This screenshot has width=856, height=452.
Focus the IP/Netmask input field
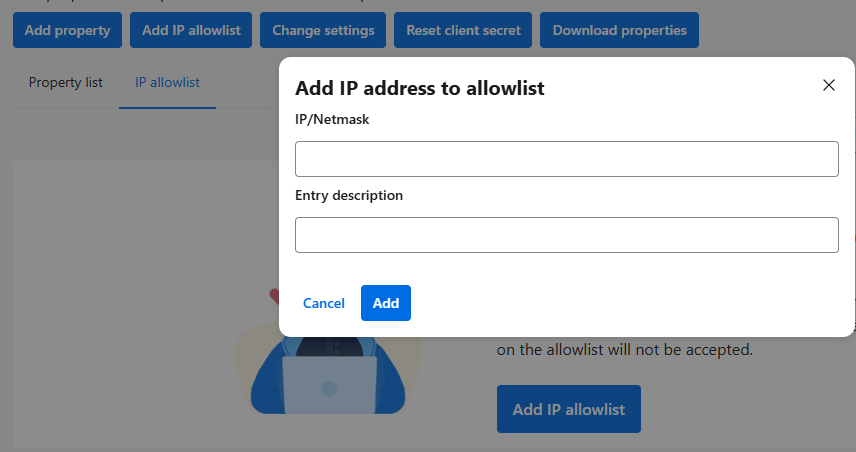566,159
